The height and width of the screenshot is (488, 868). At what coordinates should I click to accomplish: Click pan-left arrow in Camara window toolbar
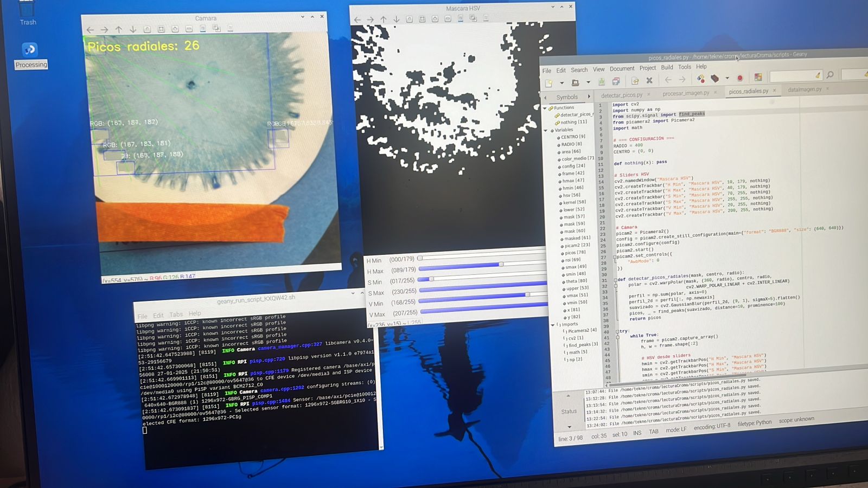coord(91,30)
